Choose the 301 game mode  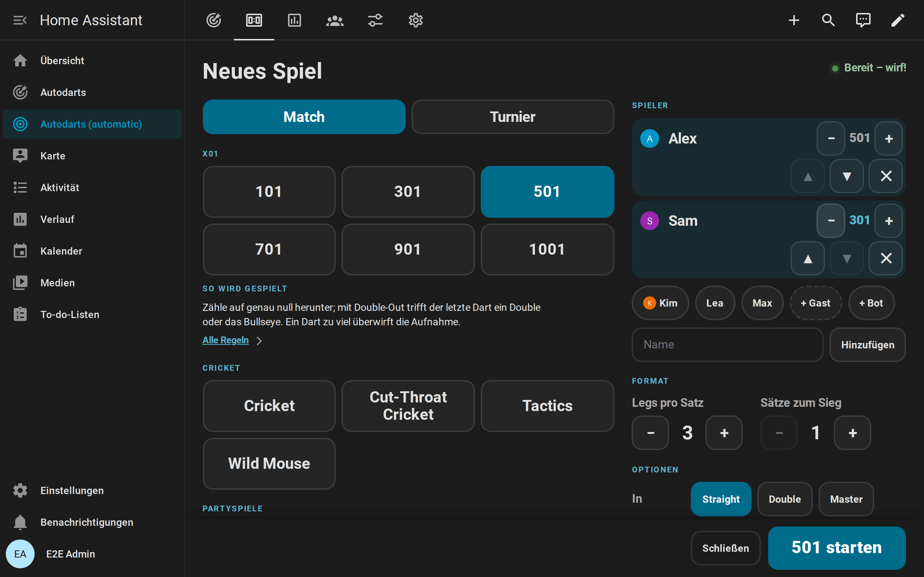pos(408,191)
